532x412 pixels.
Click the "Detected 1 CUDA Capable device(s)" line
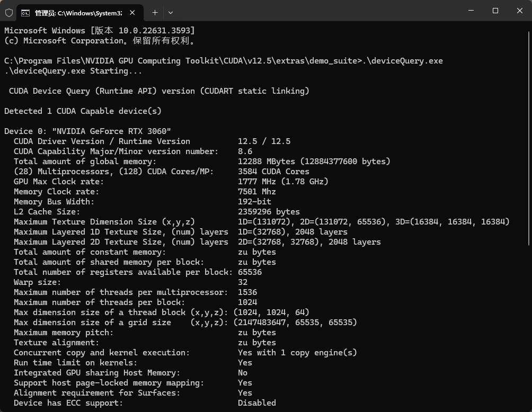tap(83, 111)
